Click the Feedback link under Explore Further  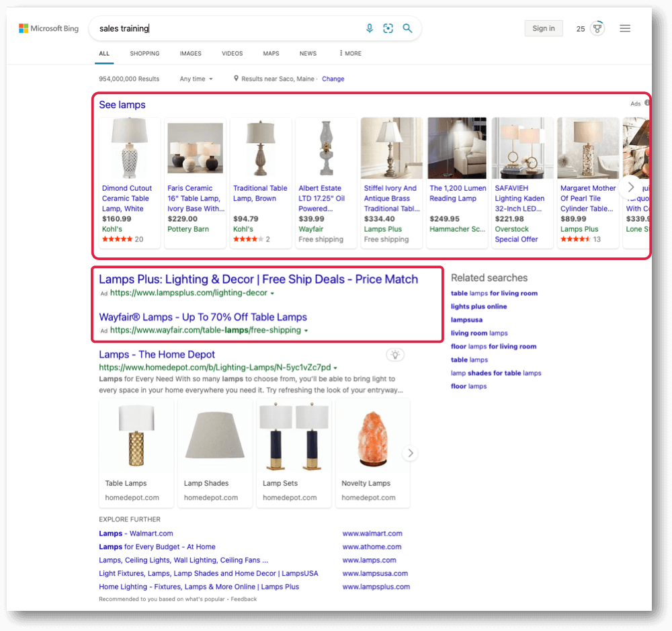click(244, 599)
